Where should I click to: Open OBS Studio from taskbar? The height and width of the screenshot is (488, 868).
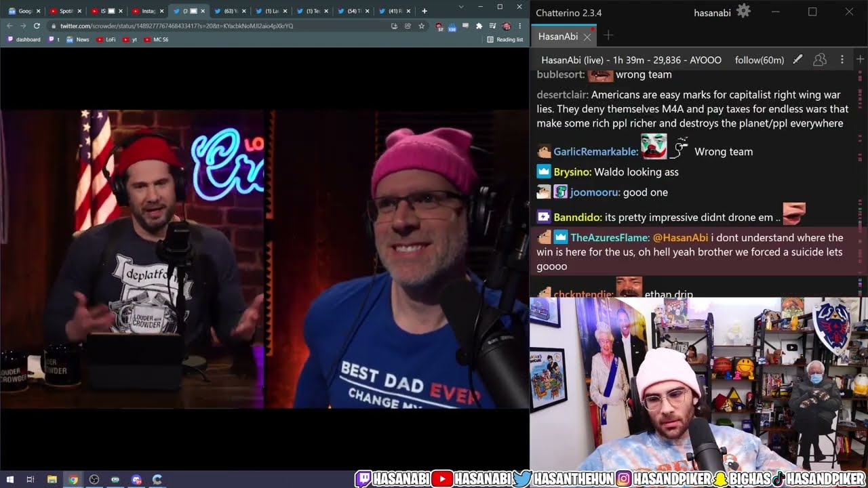(94, 479)
